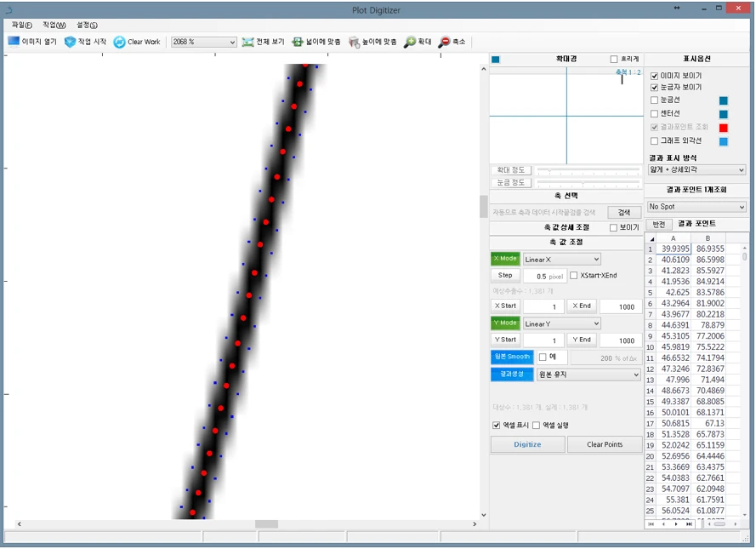Screen dimensions: 756x549
Task: Open the No Spot dropdown
Action: (696, 207)
